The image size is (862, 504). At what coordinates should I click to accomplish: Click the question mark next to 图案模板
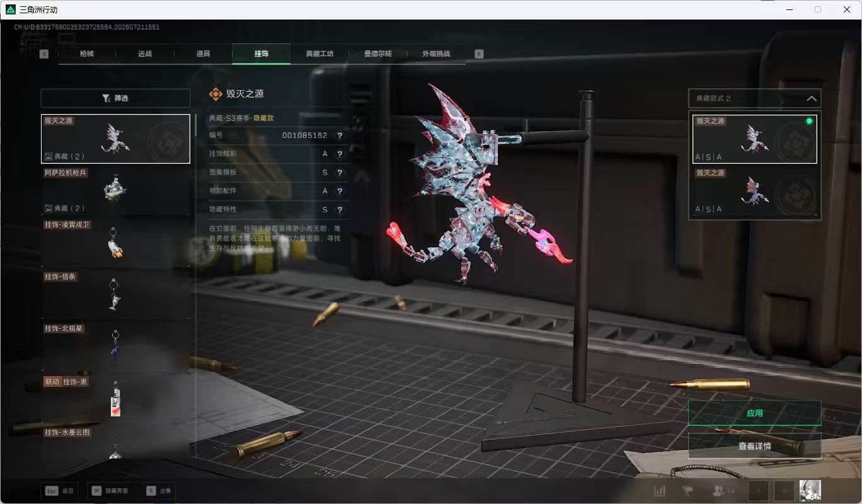340,173
